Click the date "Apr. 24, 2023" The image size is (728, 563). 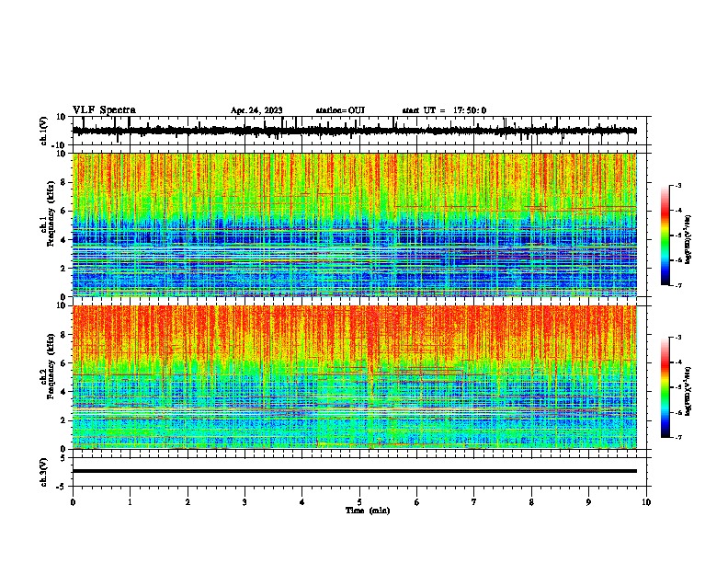(x=256, y=110)
